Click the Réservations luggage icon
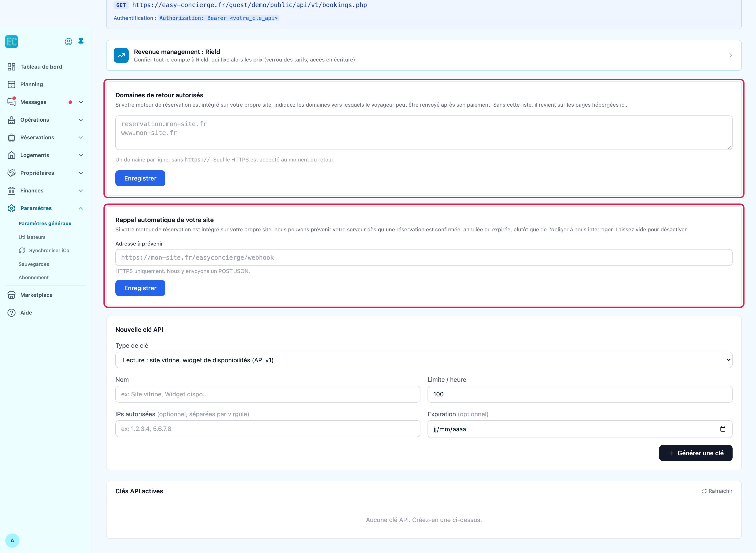The width and height of the screenshot is (756, 553). pos(11,138)
